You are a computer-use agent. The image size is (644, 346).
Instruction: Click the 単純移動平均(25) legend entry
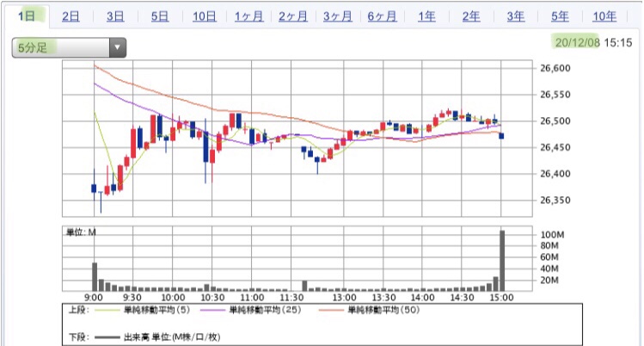(266, 310)
